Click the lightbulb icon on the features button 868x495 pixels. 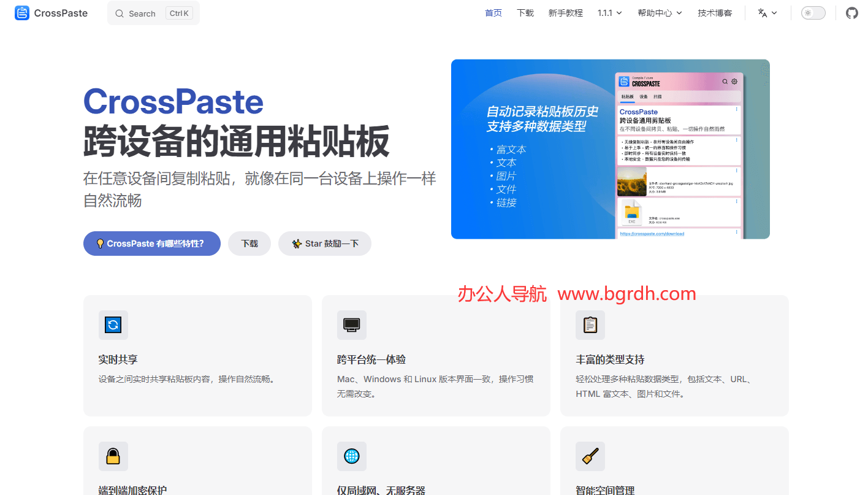[100, 244]
